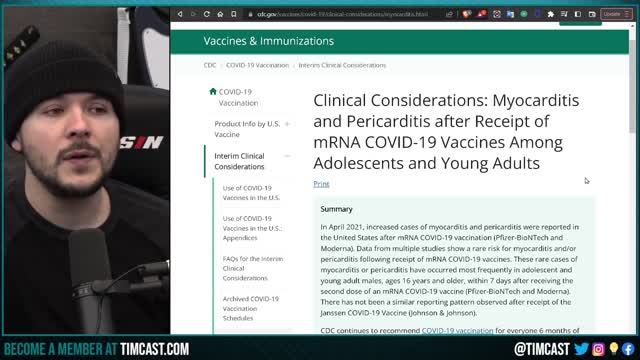Go back using the browser back arrow
The image size is (640, 360).
pos(180,14)
